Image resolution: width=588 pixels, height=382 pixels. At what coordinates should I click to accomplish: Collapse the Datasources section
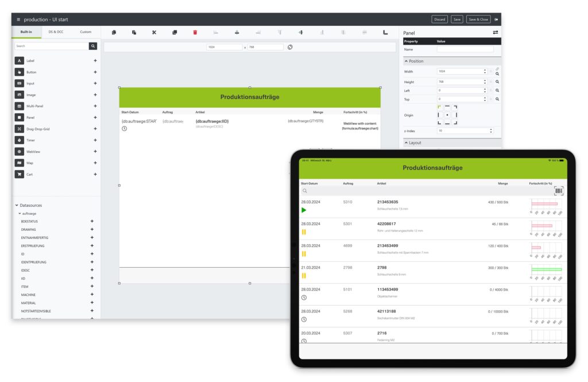click(x=29, y=206)
